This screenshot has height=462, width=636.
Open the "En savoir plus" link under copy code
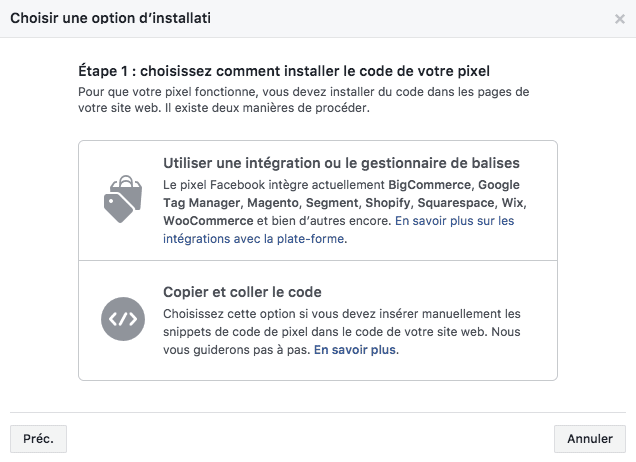pos(355,350)
